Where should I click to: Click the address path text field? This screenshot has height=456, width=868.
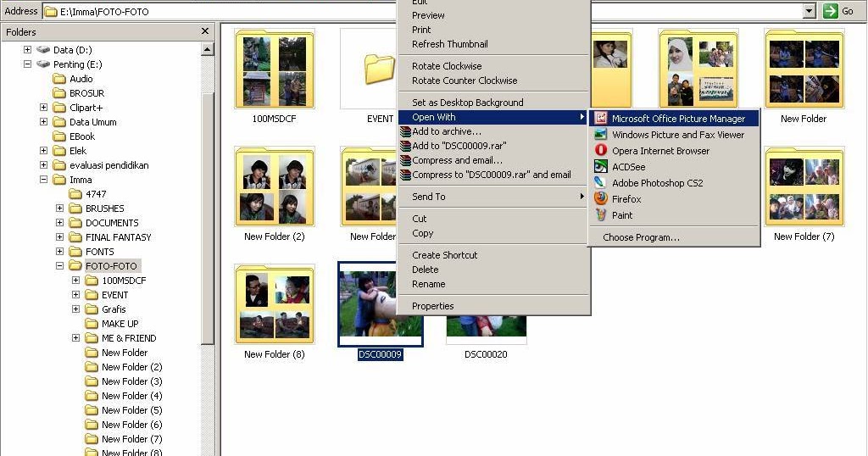(x=424, y=11)
